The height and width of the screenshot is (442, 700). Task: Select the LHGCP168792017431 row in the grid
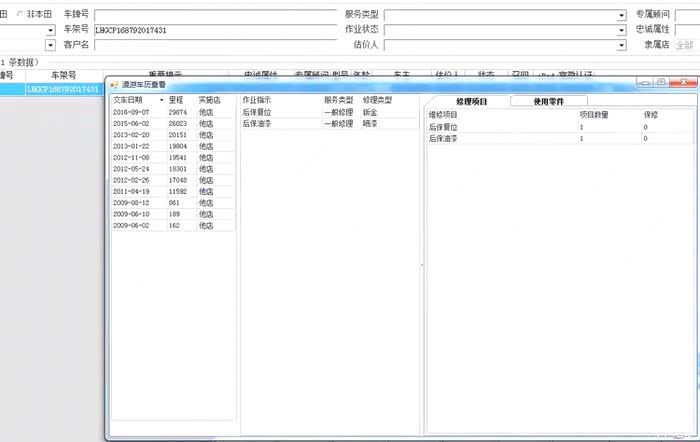[62, 90]
